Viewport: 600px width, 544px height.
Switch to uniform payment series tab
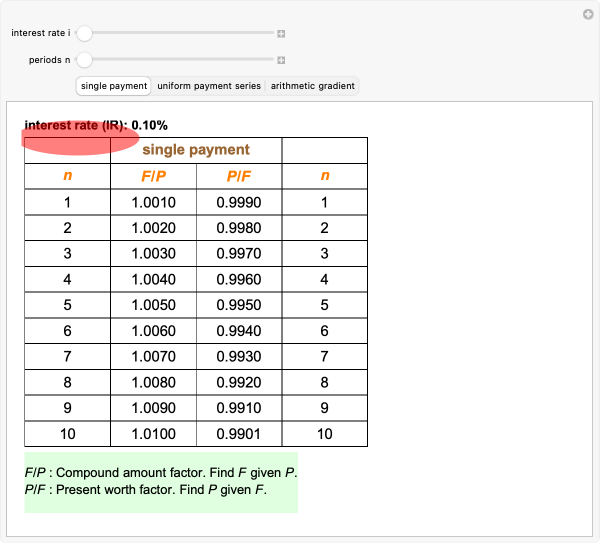tap(209, 86)
